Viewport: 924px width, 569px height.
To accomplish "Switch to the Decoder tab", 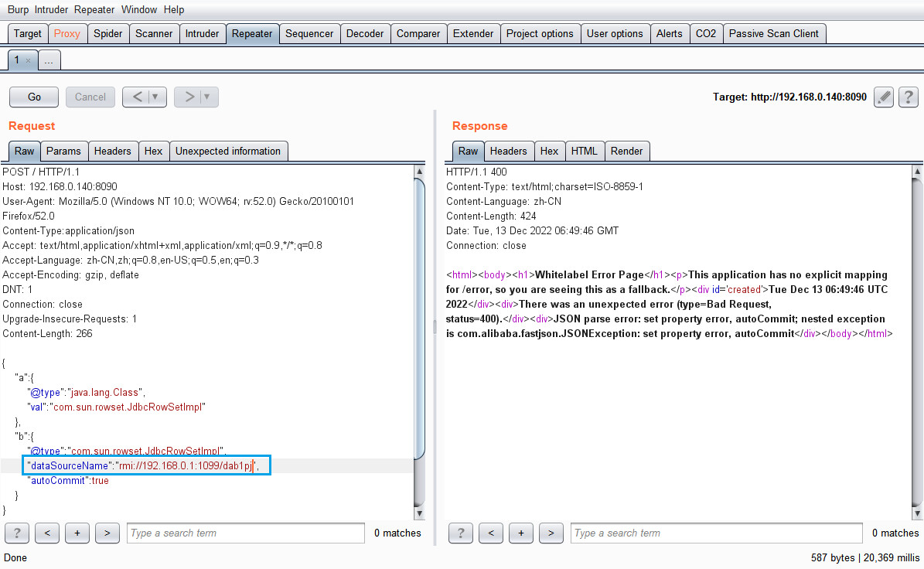I will (x=365, y=33).
